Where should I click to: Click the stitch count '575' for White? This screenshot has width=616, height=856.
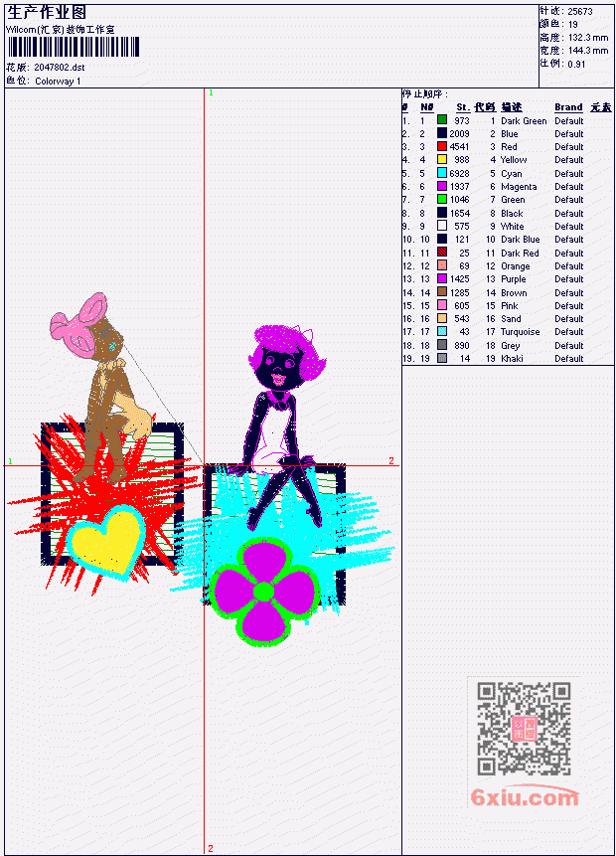(462, 226)
